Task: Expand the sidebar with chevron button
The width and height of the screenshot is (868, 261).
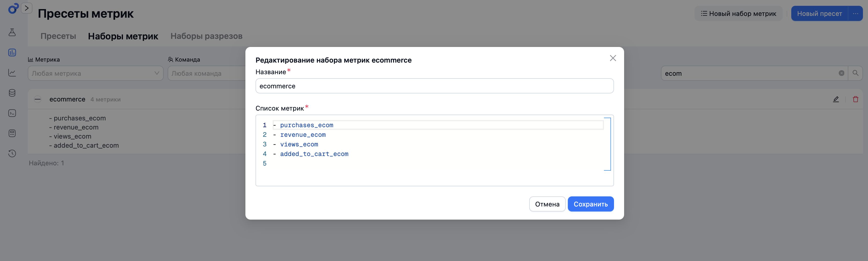Action: point(27,8)
